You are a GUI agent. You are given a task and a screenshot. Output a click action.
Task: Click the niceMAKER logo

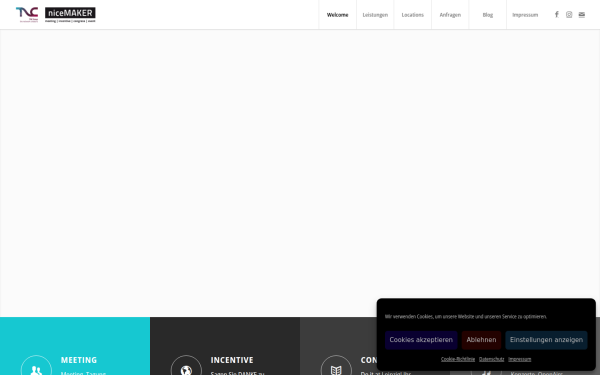coord(70,15)
